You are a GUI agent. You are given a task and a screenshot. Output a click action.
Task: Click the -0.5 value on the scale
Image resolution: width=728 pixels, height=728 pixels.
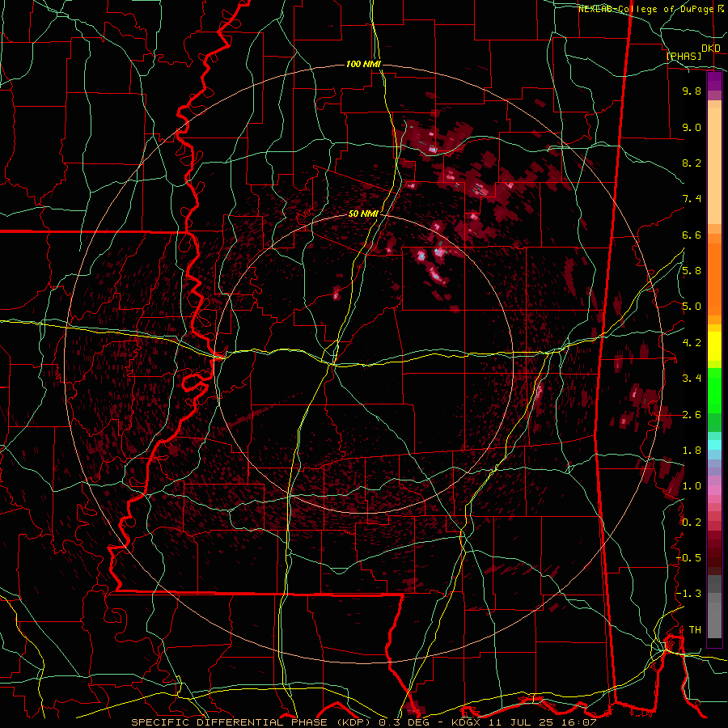pyautogui.click(x=688, y=558)
